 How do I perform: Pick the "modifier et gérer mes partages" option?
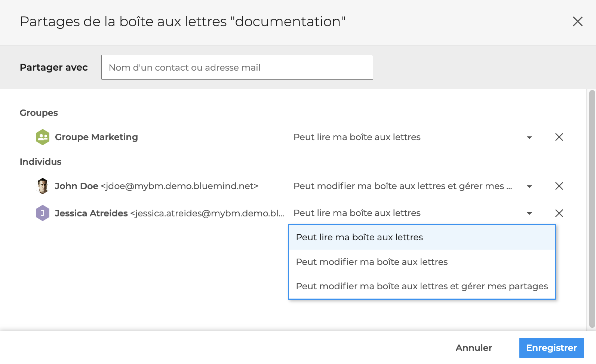pyautogui.click(x=421, y=286)
